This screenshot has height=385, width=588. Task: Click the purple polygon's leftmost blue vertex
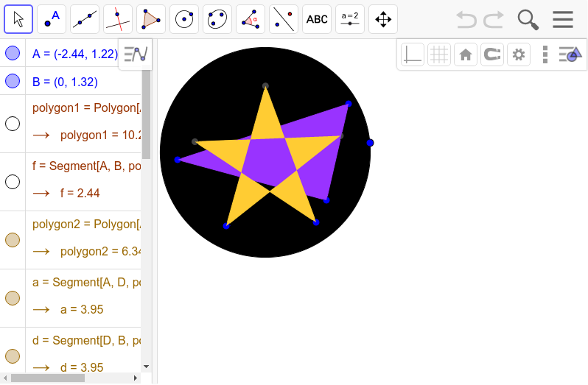point(178,160)
